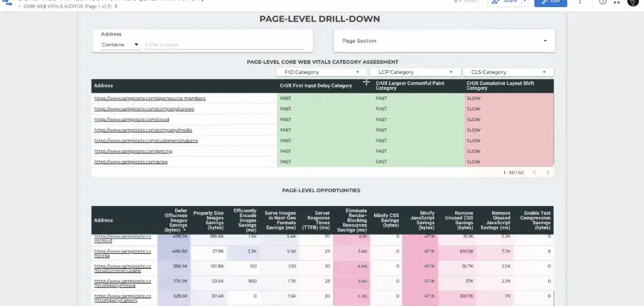
Task: Click the '1 - 60 / 60' pagination text
Action: [513, 173]
